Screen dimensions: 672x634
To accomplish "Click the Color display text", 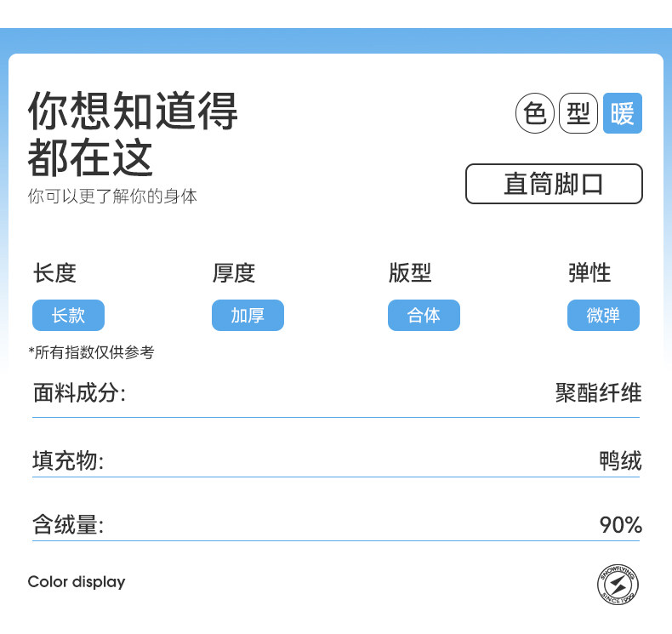I will coord(77,582).
